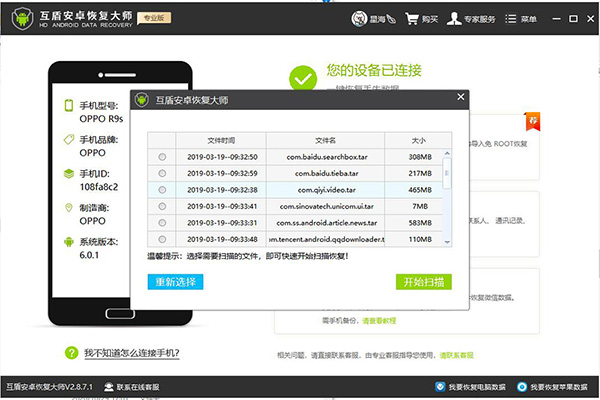Open the 请联系客服 link
Screen dimensions: 600x400
(457, 355)
